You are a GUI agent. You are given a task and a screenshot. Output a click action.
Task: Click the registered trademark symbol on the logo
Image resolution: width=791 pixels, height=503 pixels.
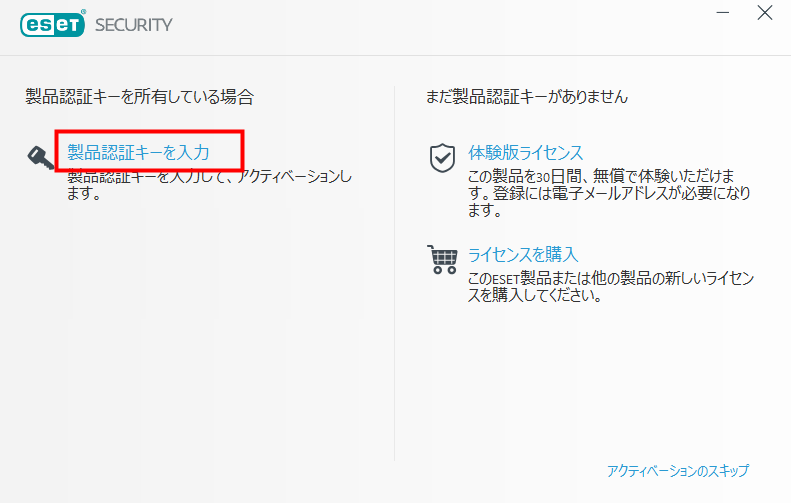84,12
